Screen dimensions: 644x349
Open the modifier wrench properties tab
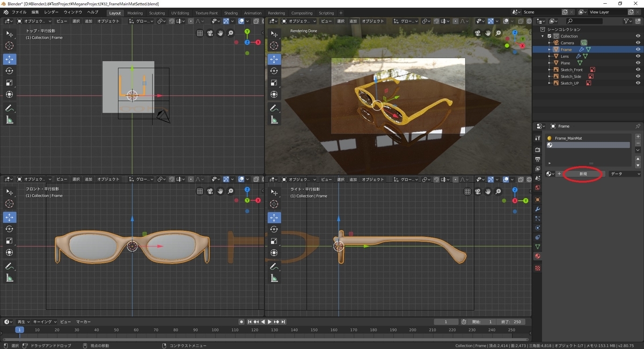point(538,209)
